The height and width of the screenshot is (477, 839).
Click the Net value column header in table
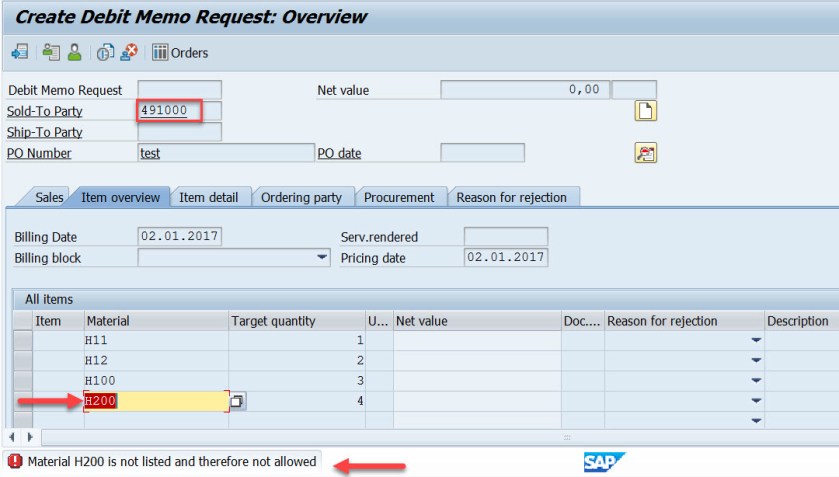coord(477,321)
